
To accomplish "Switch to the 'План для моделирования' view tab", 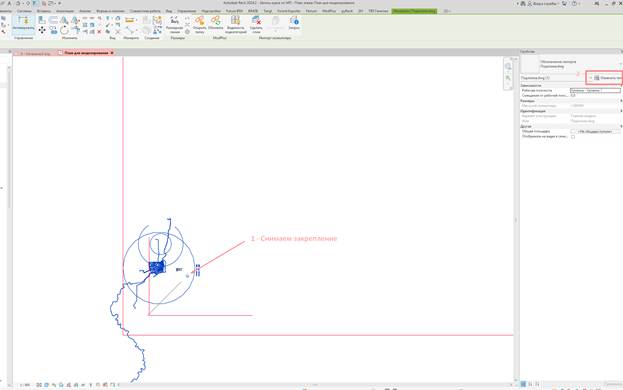I will coord(86,53).
